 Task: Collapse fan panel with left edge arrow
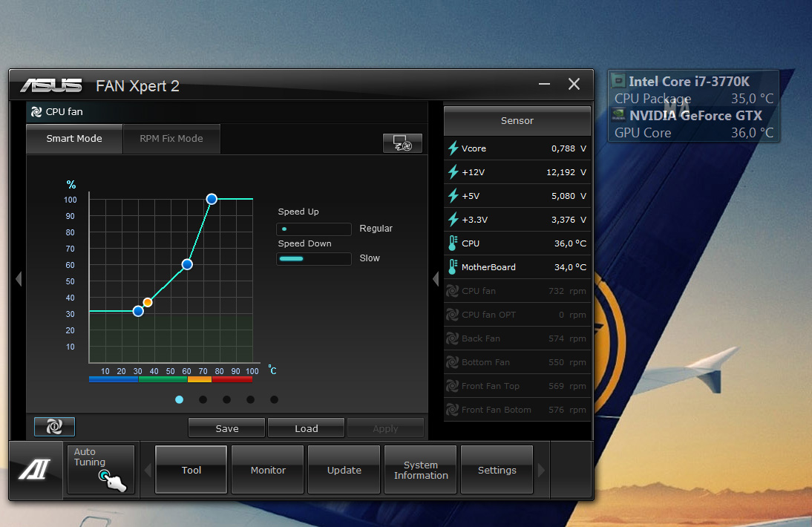point(19,279)
